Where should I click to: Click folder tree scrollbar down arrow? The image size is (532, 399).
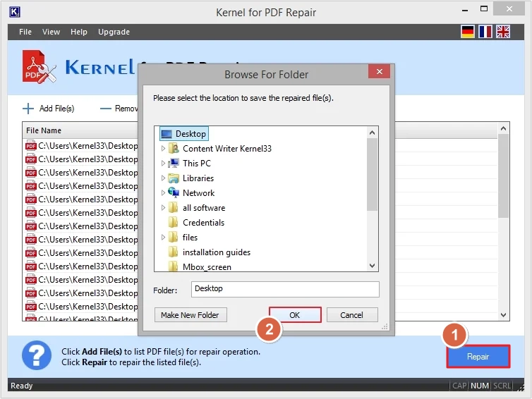tap(373, 266)
